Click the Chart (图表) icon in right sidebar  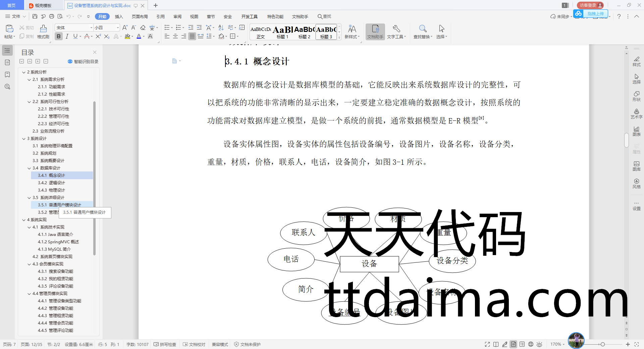click(636, 131)
